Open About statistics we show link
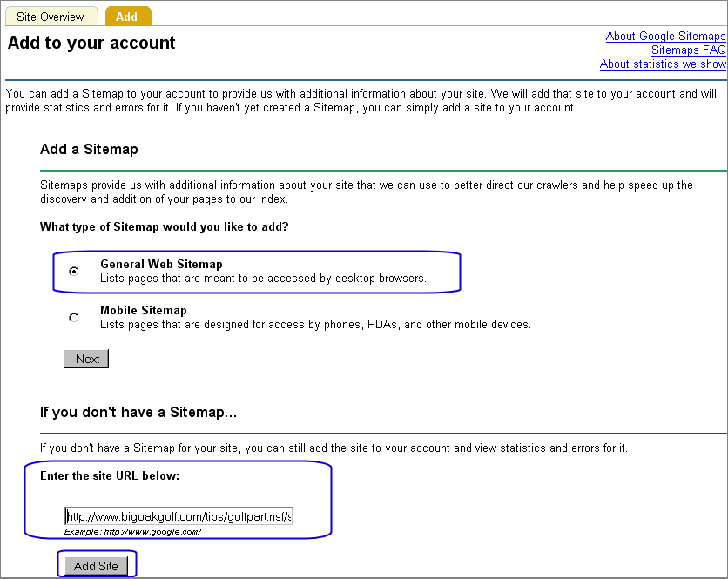The height and width of the screenshot is (579, 728). click(663, 64)
